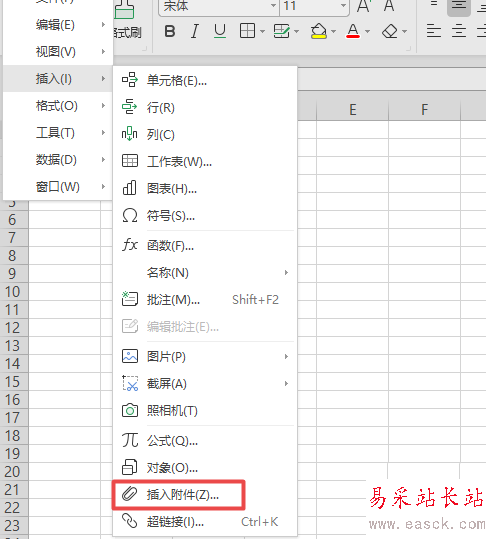Expand 图片(P) picture submenu

205,356
